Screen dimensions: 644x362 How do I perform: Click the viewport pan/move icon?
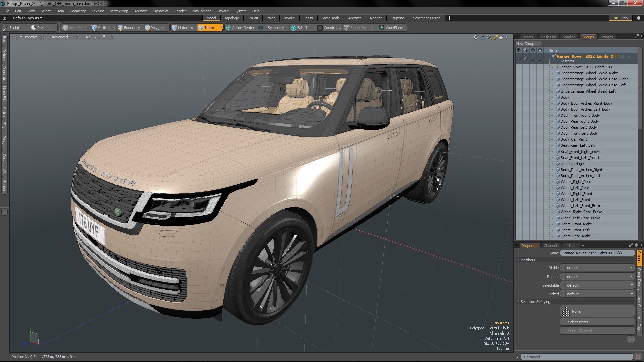point(476,37)
